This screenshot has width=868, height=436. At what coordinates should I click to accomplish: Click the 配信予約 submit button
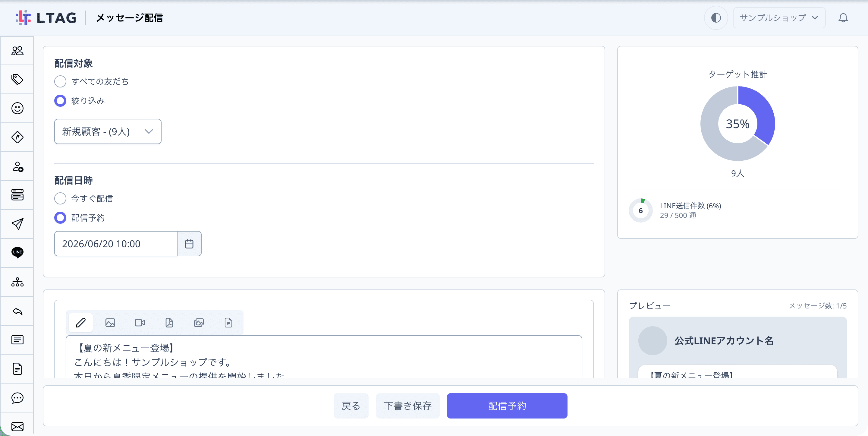point(507,406)
